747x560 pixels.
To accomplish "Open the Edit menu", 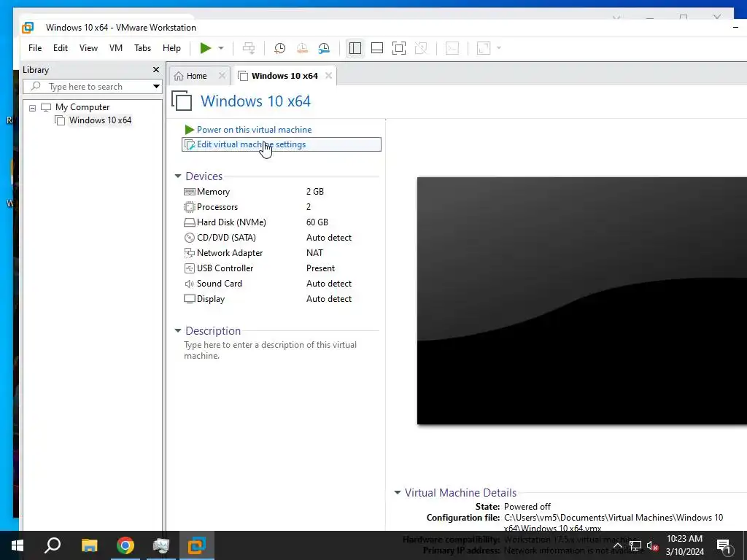I will pyautogui.click(x=61, y=48).
